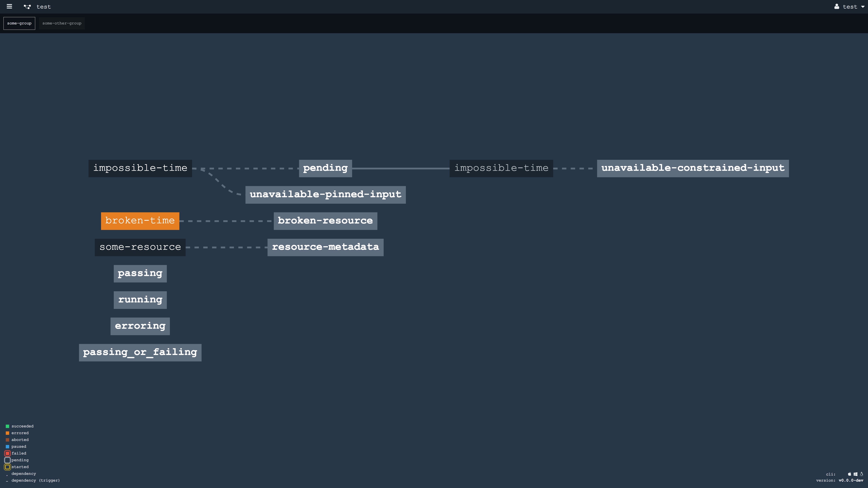Download the macOS CLI via Apple icon

point(850,474)
